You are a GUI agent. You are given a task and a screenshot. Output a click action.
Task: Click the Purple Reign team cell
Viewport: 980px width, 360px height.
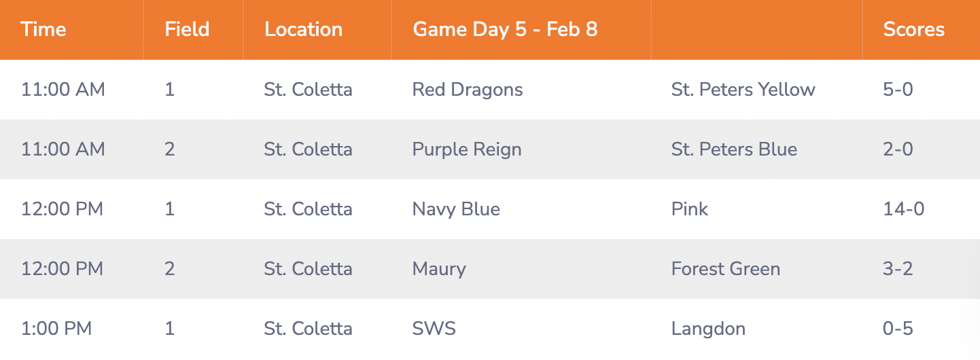click(x=467, y=149)
